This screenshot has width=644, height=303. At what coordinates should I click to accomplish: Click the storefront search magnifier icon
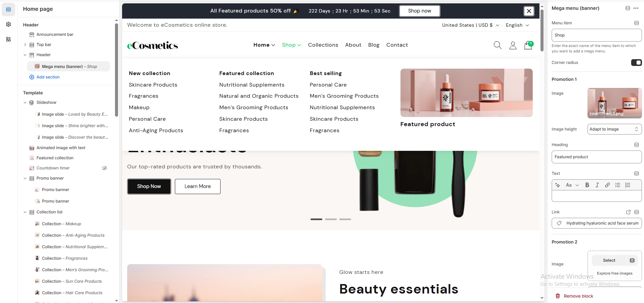(x=498, y=45)
